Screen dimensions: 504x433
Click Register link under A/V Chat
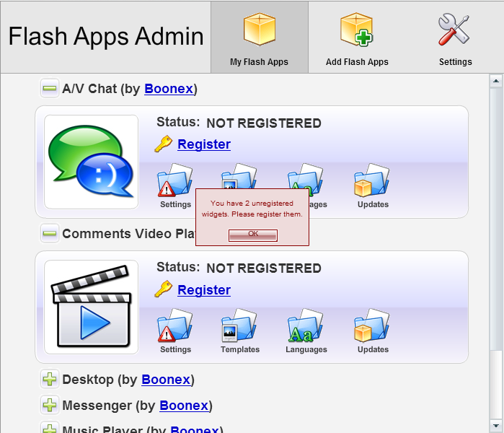(x=204, y=144)
